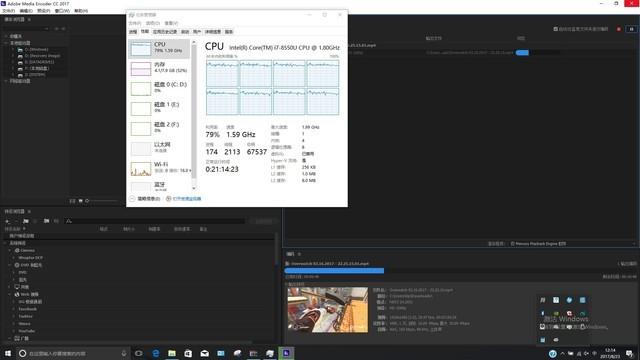The width and height of the screenshot is (640, 360).
Task: Expand Vimeo presets
Action: tap(14, 324)
